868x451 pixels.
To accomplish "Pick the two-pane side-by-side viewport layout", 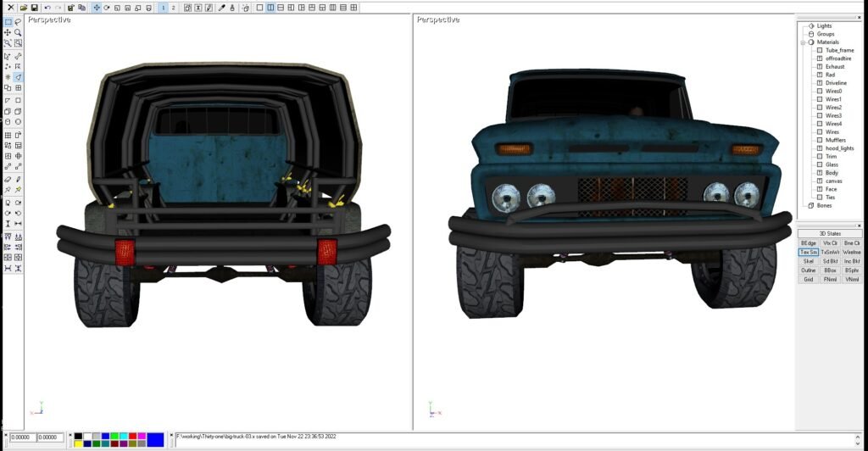I will coord(270,8).
